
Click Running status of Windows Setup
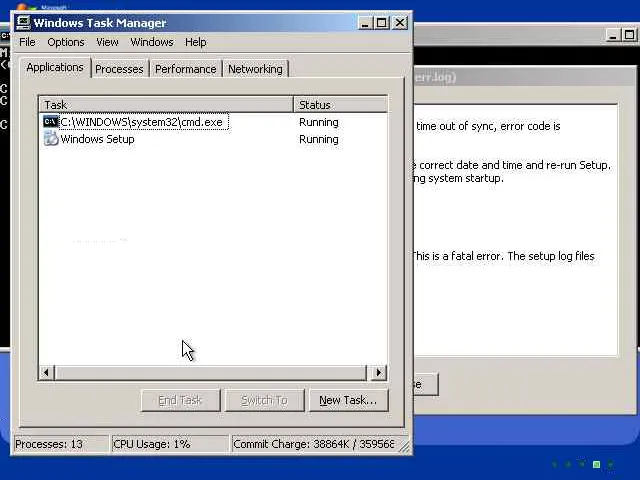point(318,139)
